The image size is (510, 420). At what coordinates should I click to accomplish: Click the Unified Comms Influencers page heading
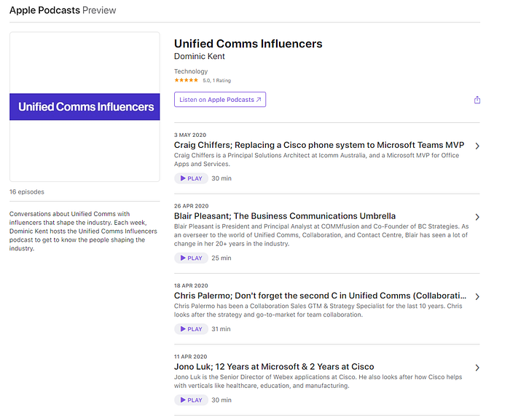point(248,44)
